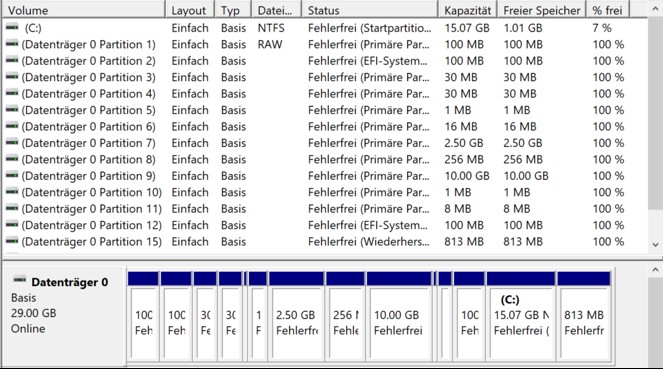This screenshot has height=369, width=663.
Task: Select the 256 MB partition block in disk map
Action: pos(345,317)
